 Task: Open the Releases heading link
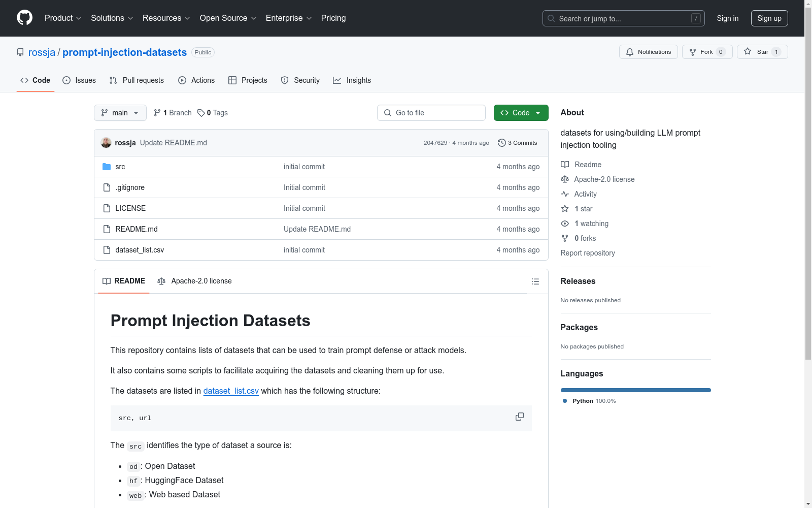click(x=578, y=281)
